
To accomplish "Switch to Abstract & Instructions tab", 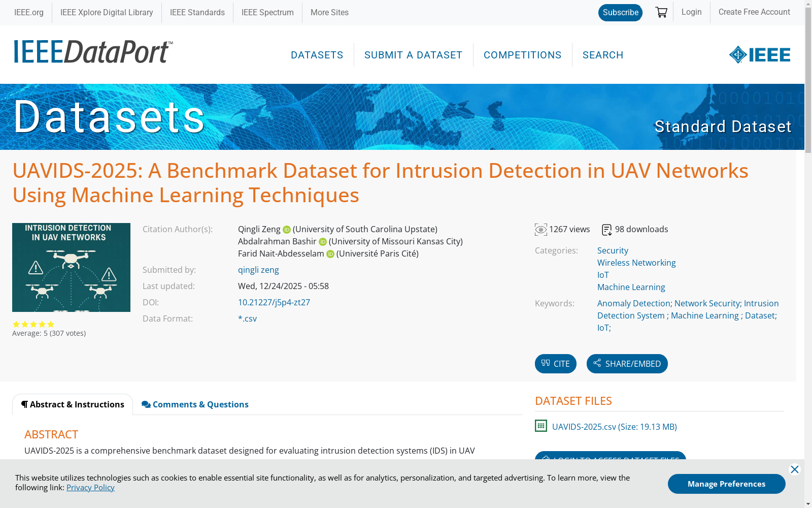I will click(73, 404).
